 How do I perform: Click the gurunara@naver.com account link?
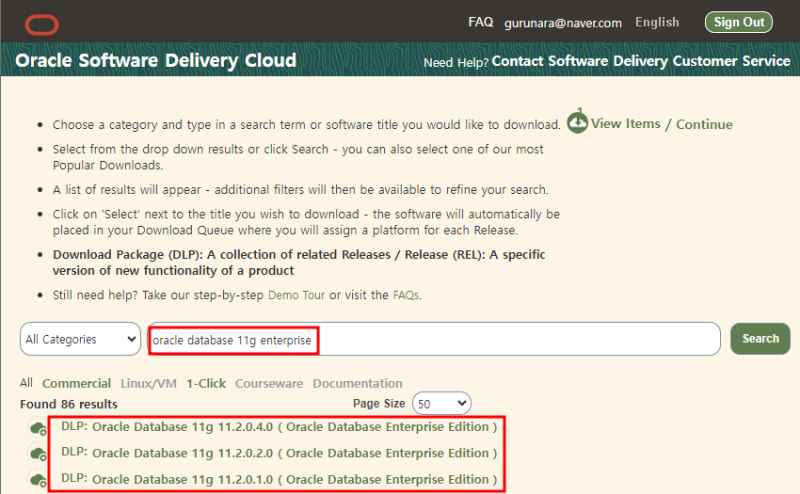[563, 23]
